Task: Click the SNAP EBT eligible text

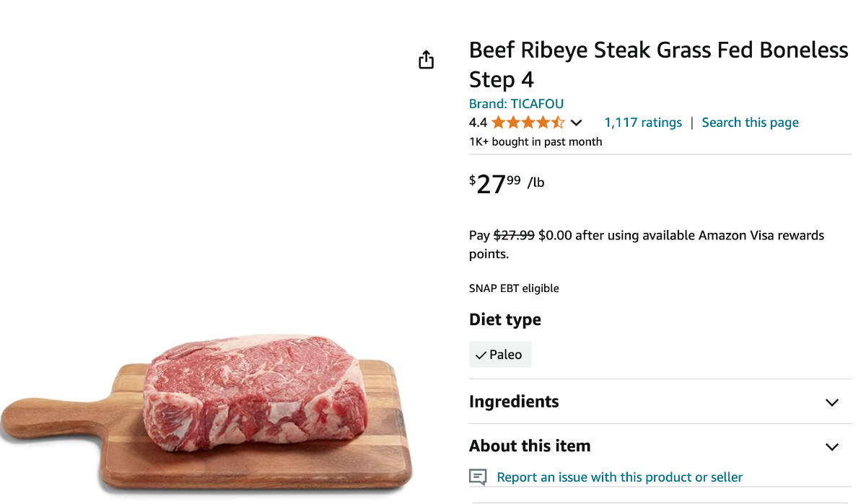Action: pyautogui.click(x=514, y=288)
